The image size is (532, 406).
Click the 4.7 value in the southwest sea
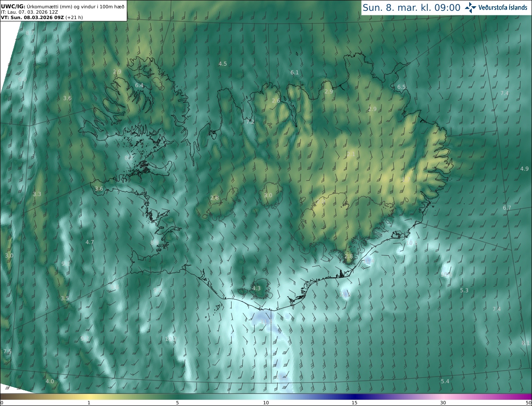click(x=90, y=242)
